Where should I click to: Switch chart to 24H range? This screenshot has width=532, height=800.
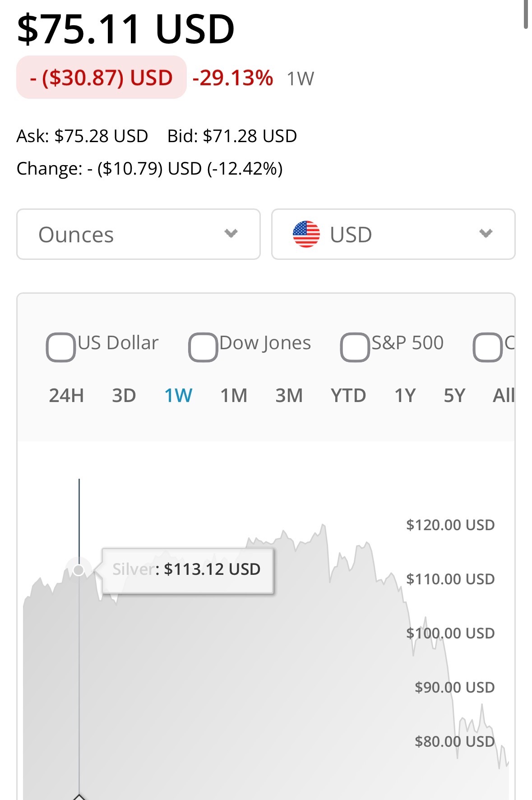[66, 396]
